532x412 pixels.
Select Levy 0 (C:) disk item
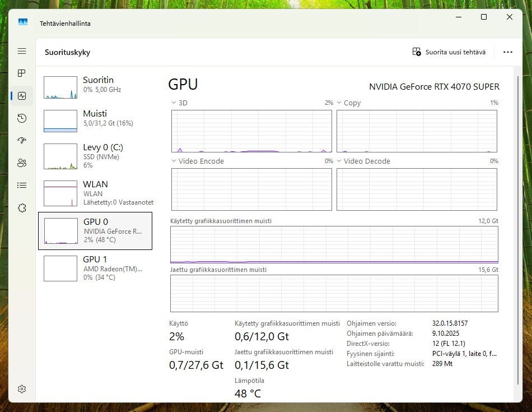pyautogui.click(x=95, y=156)
